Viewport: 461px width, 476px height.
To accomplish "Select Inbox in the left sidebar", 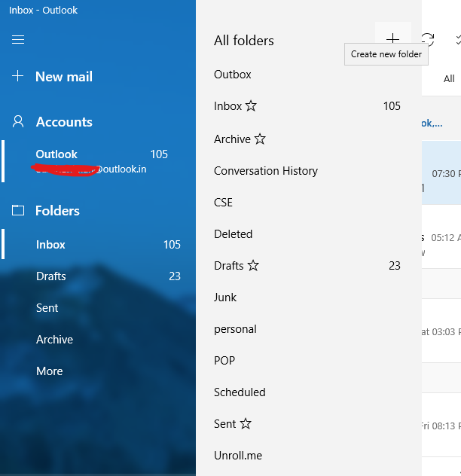I will 98,244.
